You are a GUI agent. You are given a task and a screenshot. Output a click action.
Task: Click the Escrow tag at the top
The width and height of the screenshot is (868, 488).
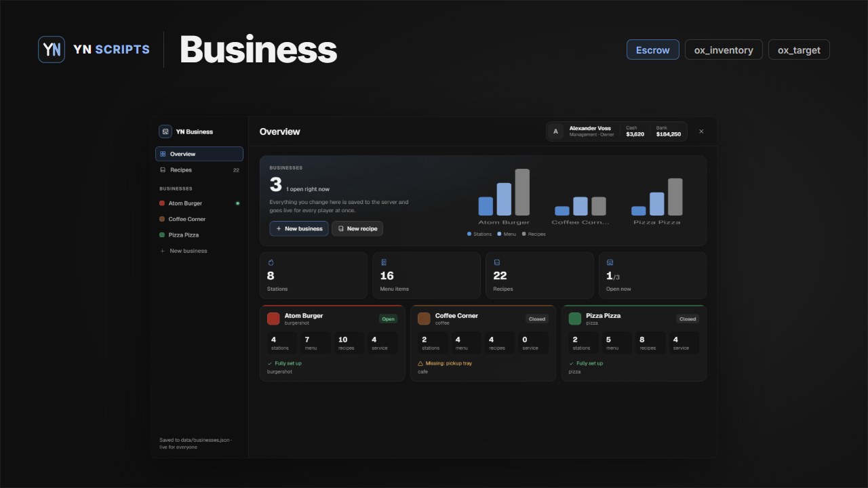pyautogui.click(x=653, y=49)
